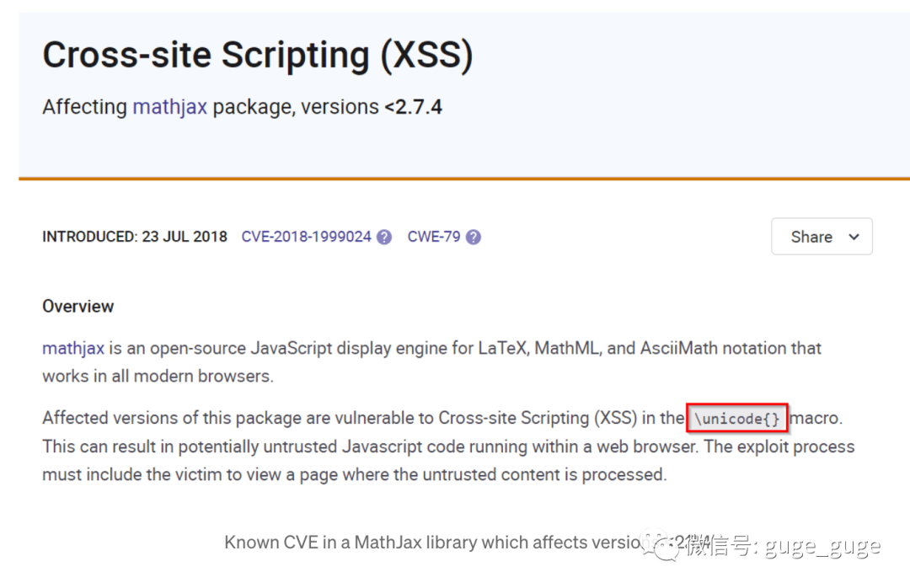The height and width of the screenshot is (588, 910).
Task: Click the \unicode{} code snippet
Action: tap(737, 419)
